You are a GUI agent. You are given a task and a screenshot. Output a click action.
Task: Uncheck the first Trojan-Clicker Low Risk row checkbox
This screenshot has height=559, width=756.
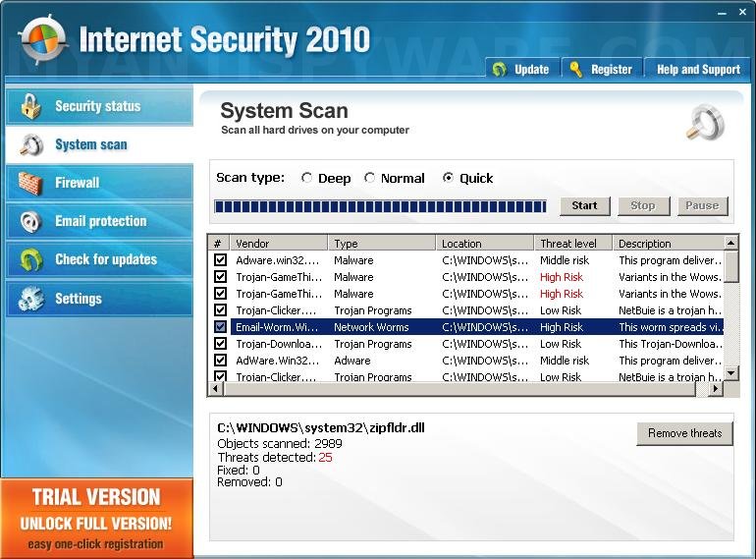(220, 310)
